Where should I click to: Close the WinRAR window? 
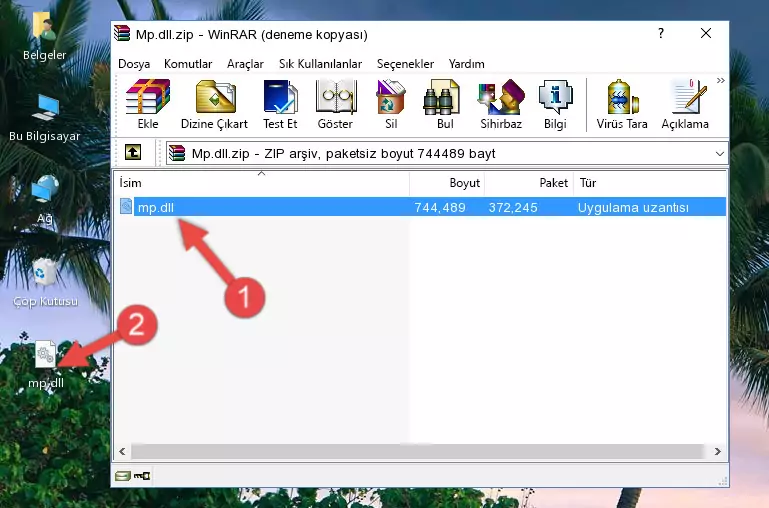click(x=706, y=33)
